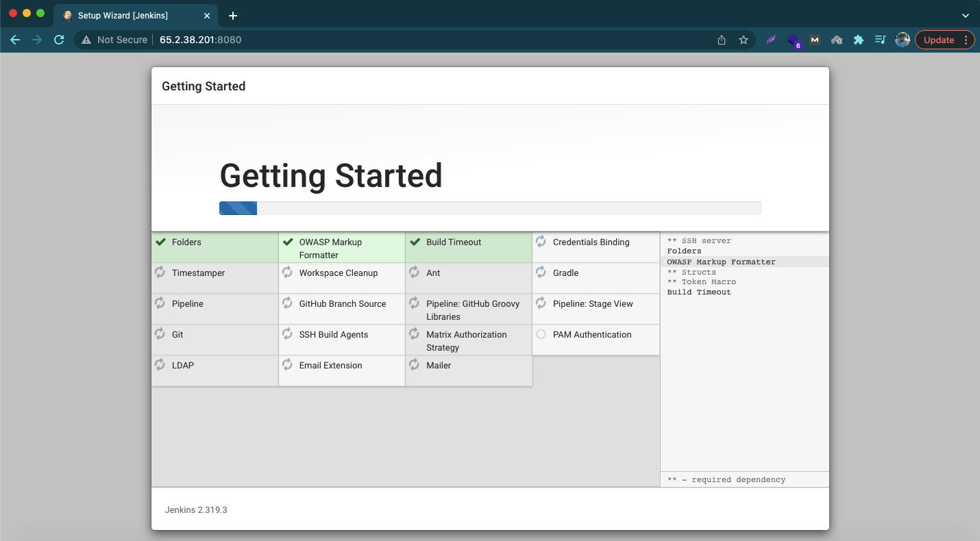980x541 pixels.
Task: Click the Credentials Binding spinner icon
Action: click(x=541, y=242)
